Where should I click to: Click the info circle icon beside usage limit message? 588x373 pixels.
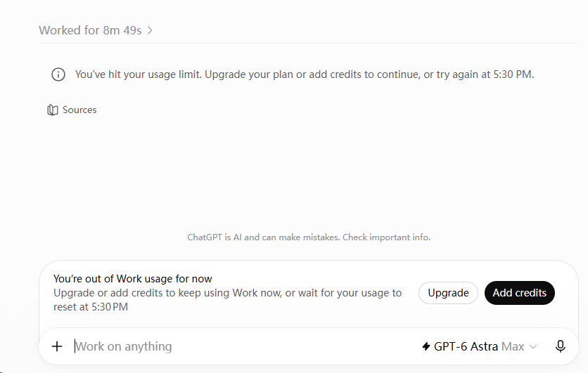pos(58,74)
